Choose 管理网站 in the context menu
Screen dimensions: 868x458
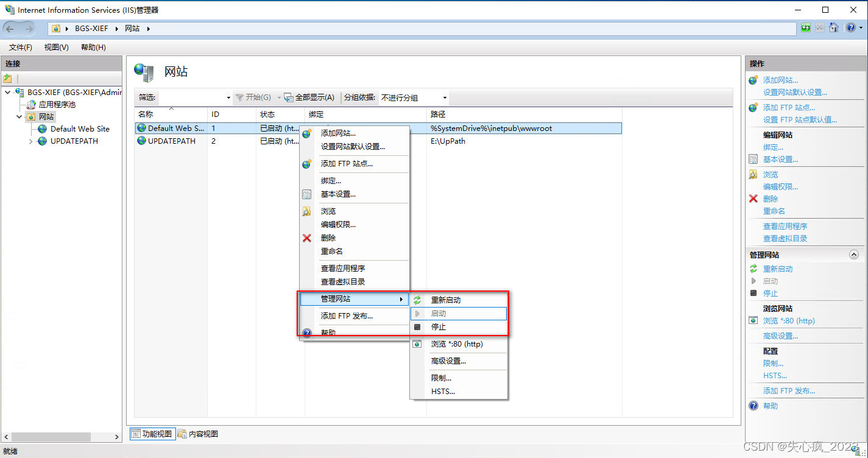point(354,299)
